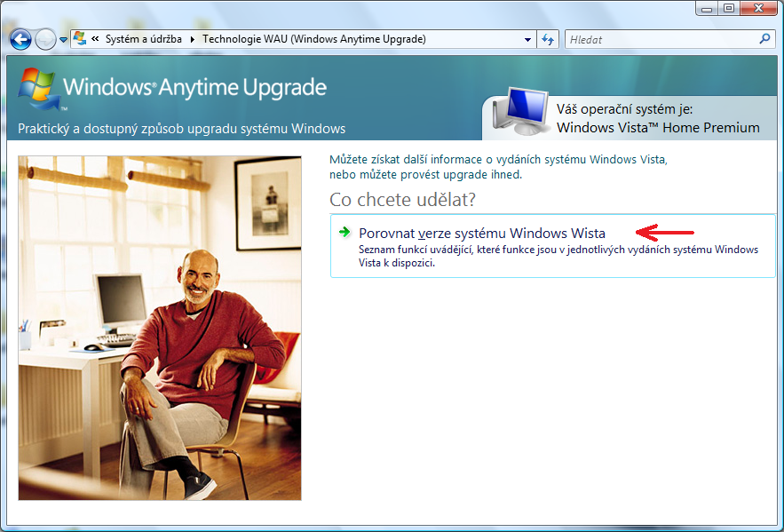
Task: Click the Control Panel icon in address bar
Action: coord(80,38)
